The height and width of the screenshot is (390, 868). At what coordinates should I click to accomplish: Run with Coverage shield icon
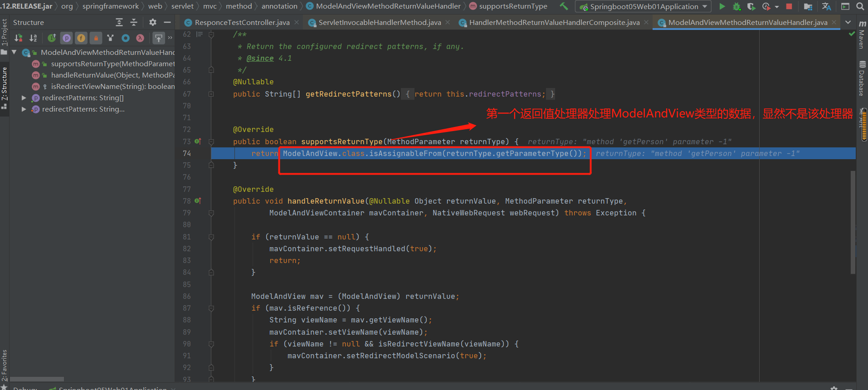(751, 6)
